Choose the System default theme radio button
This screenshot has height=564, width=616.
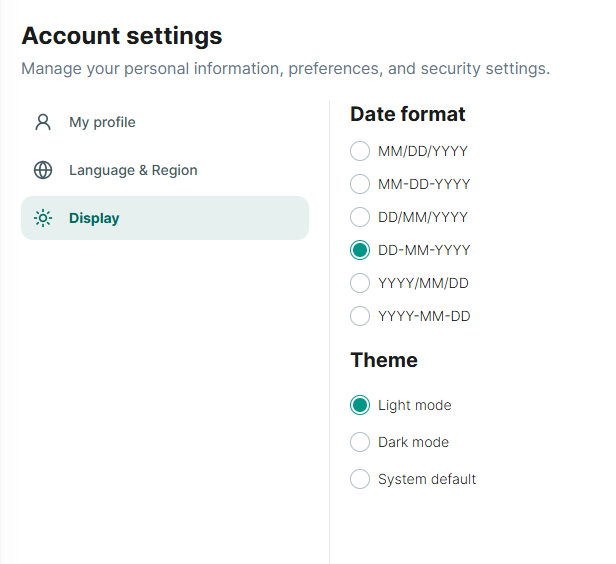(x=360, y=479)
